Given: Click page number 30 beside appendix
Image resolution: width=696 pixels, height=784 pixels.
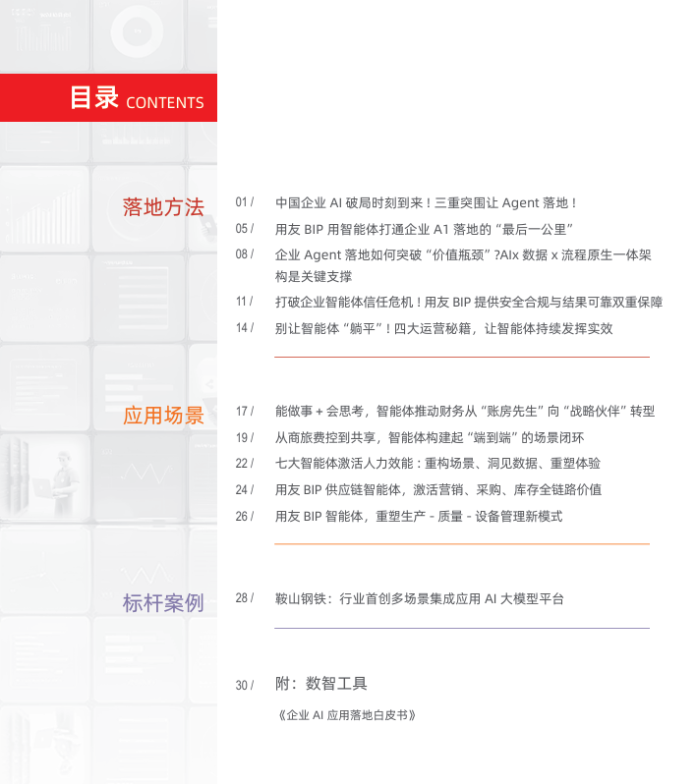Looking at the screenshot, I should [244, 684].
